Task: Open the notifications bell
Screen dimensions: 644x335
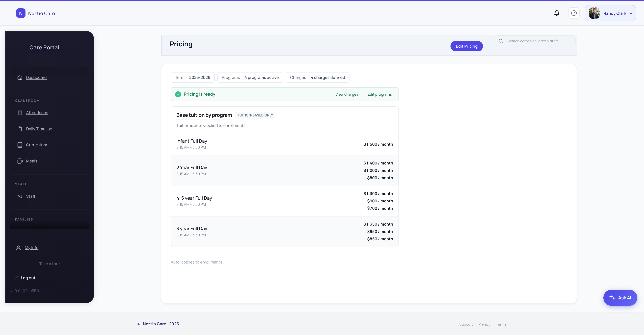Action: pos(557,13)
